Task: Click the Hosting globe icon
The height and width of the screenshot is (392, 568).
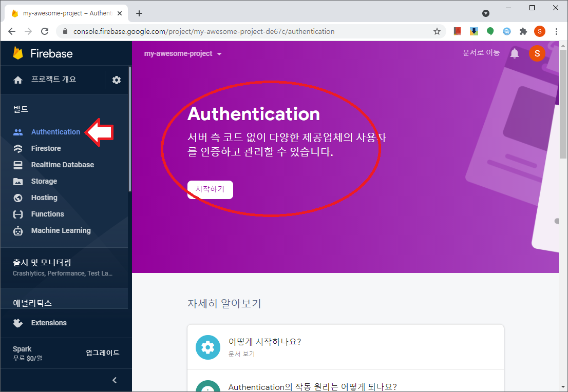Action: (x=18, y=198)
